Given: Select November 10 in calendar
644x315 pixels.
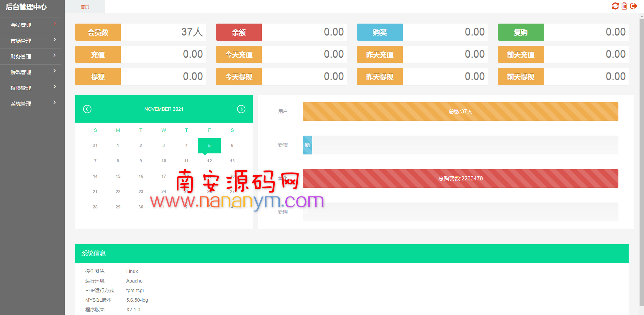Looking at the screenshot, I should point(164,161).
